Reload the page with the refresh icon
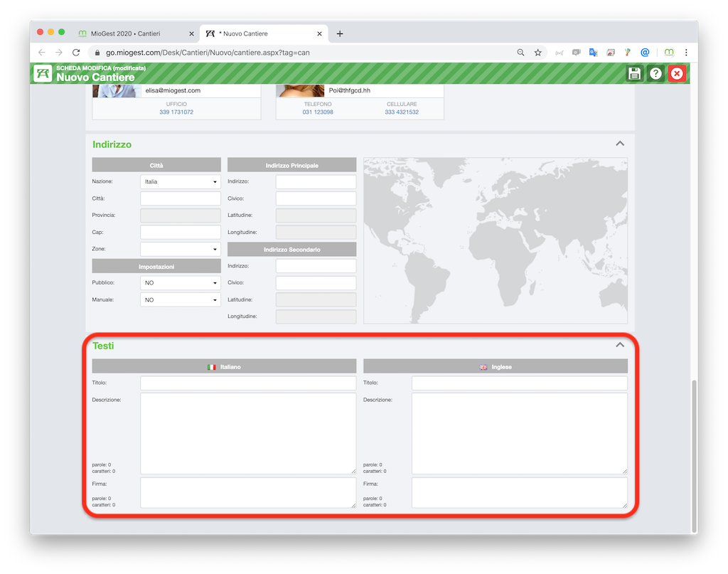Screen dimensions: 728x574 tap(76, 53)
